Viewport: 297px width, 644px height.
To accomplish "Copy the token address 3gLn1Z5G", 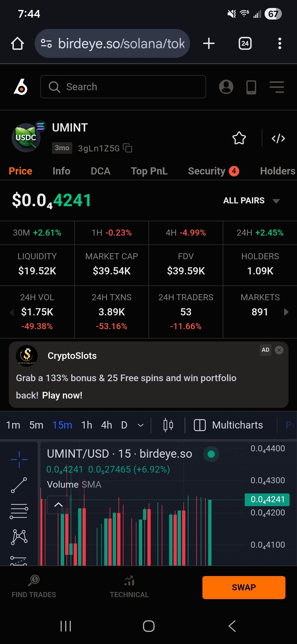I will (x=128, y=148).
